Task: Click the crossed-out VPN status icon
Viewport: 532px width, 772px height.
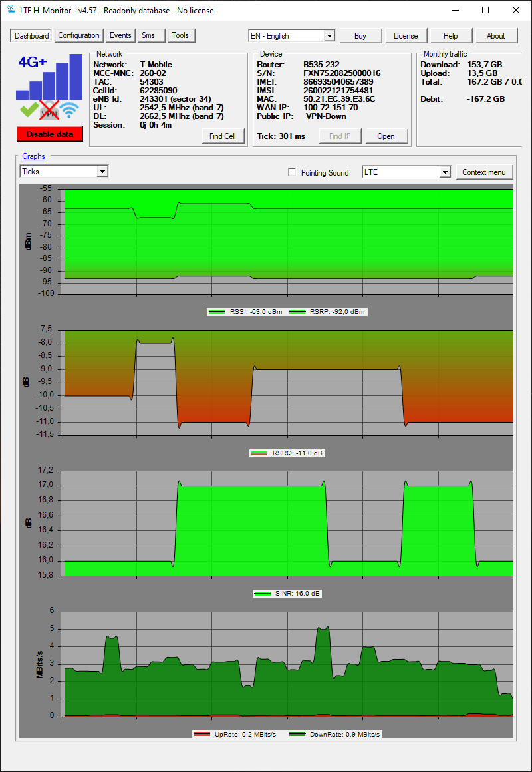Action: coord(49,110)
